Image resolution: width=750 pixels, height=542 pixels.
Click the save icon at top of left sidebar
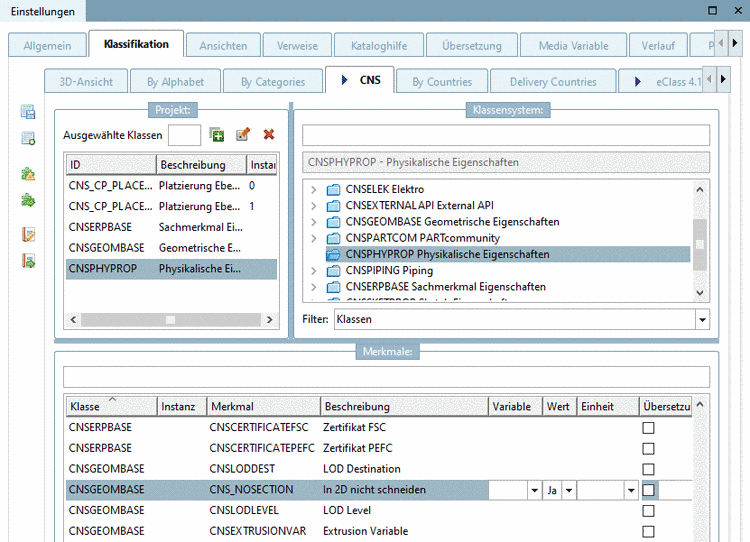[x=28, y=112]
